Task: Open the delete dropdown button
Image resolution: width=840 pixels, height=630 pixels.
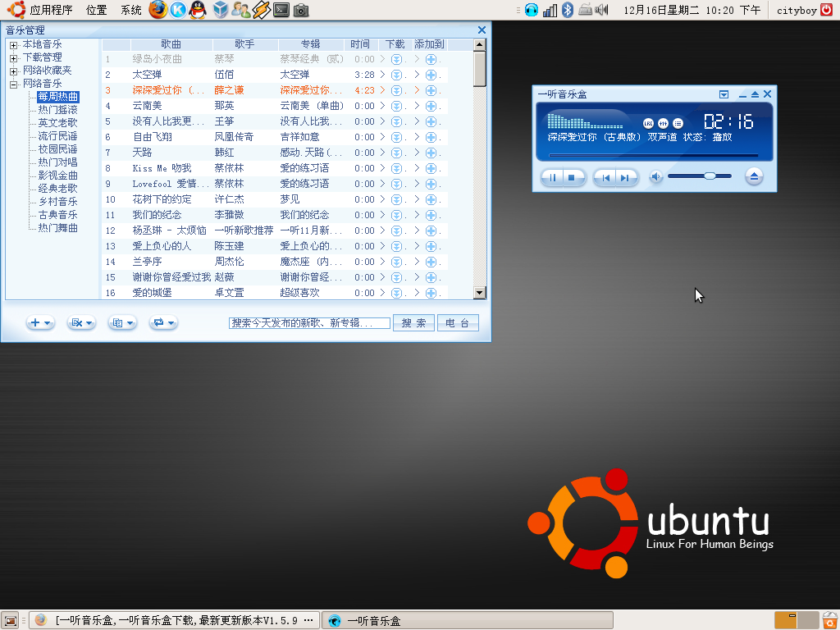Action: click(81, 322)
